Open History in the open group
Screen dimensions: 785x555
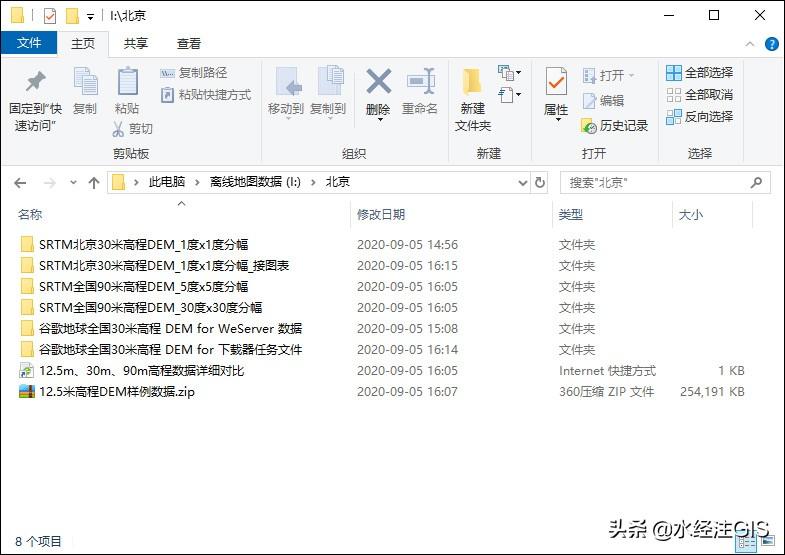coord(615,126)
